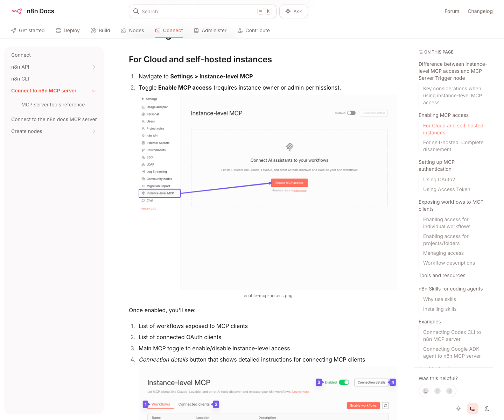Jump to Setting up MCP authentication
The width and height of the screenshot is (504, 420).
tap(437, 166)
